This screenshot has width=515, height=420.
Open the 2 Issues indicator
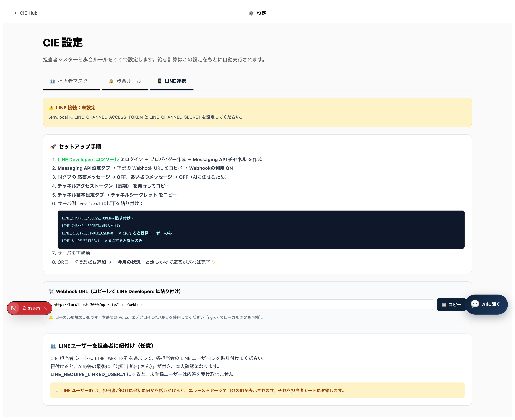pyautogui.click(x=31, y=308)
